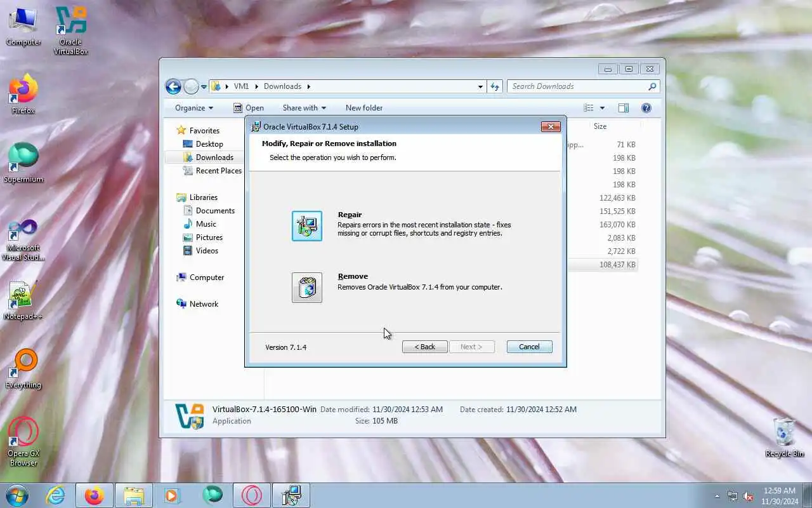Viewport: 812px width, 508px height.
Task: Click the Explorer back arrow button
Action: click(x=173, y=86)
